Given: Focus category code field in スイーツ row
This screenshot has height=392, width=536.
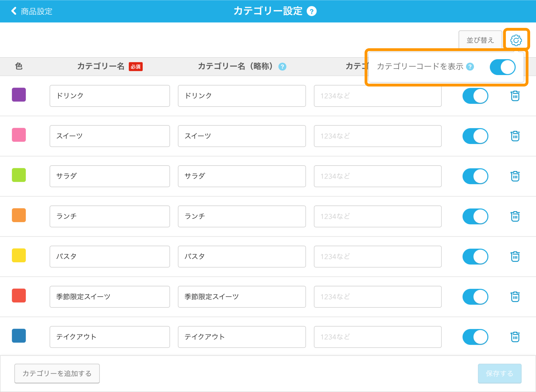Looking at the screenshot, I should click(x=378, y=136).
